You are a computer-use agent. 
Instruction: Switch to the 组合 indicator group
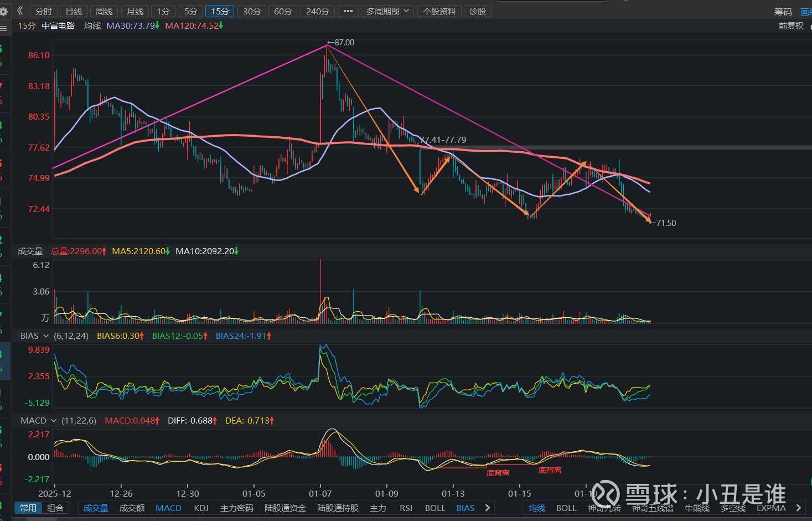click(55, 508)
